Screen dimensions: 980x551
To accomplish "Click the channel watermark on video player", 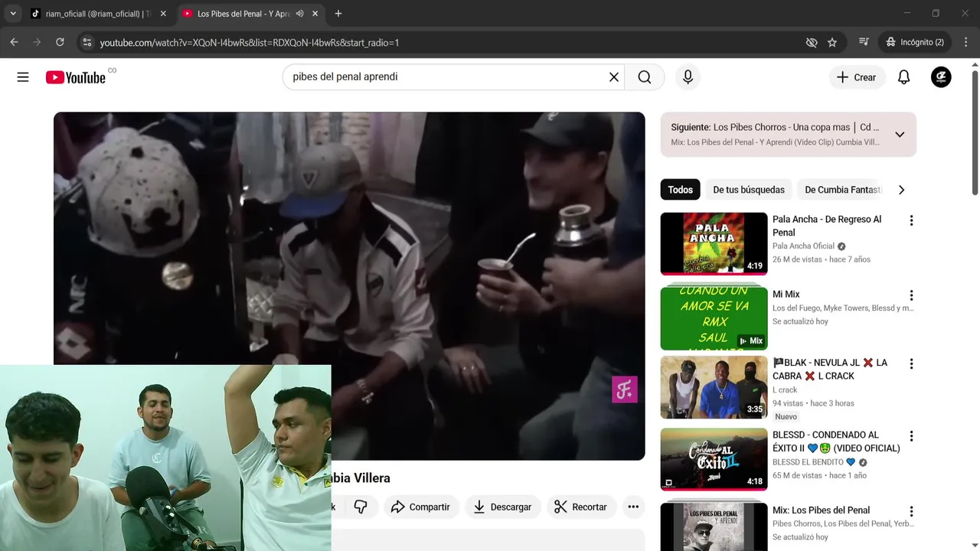I will pyautogui.click(x=625, y=390).
